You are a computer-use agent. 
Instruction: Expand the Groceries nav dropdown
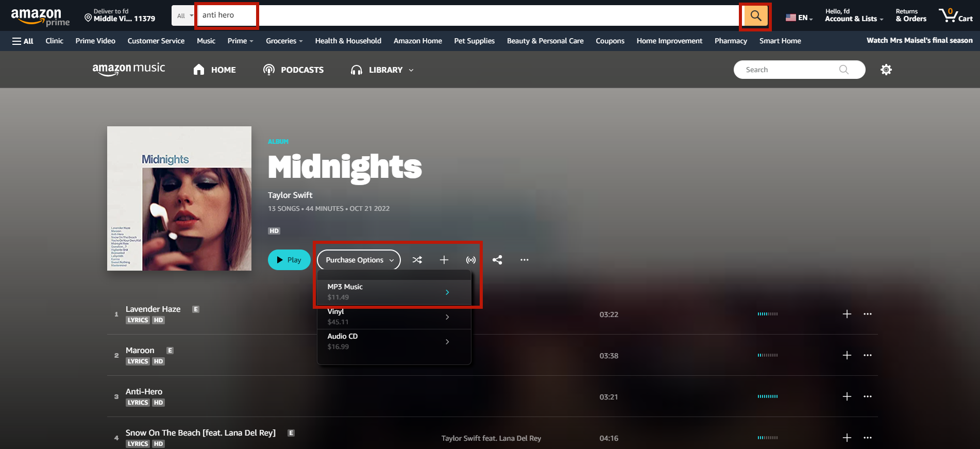(x=284, y=41)
